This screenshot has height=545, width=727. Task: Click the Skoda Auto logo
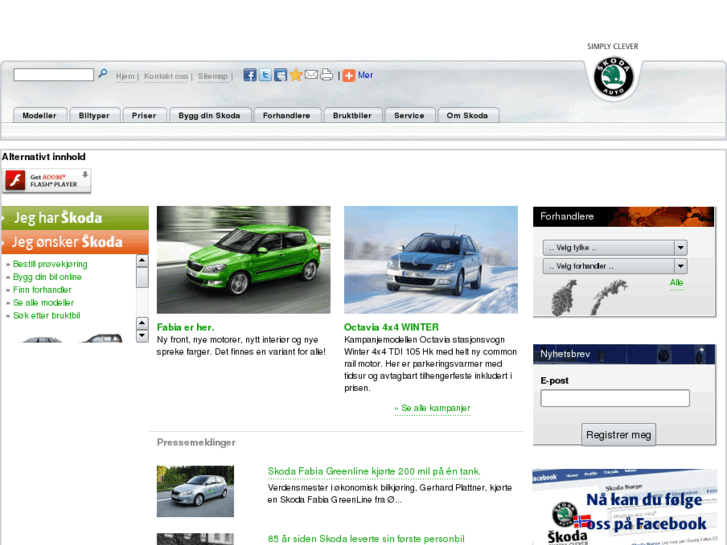613,77
